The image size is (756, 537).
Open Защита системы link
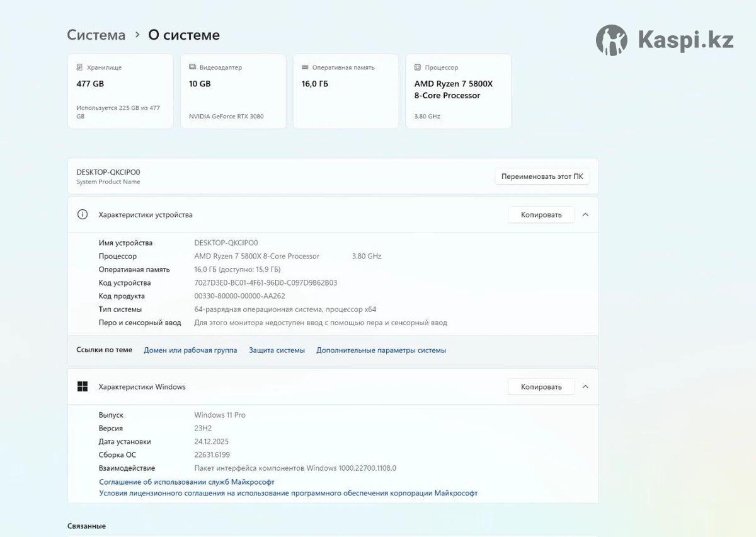point(277,350)
